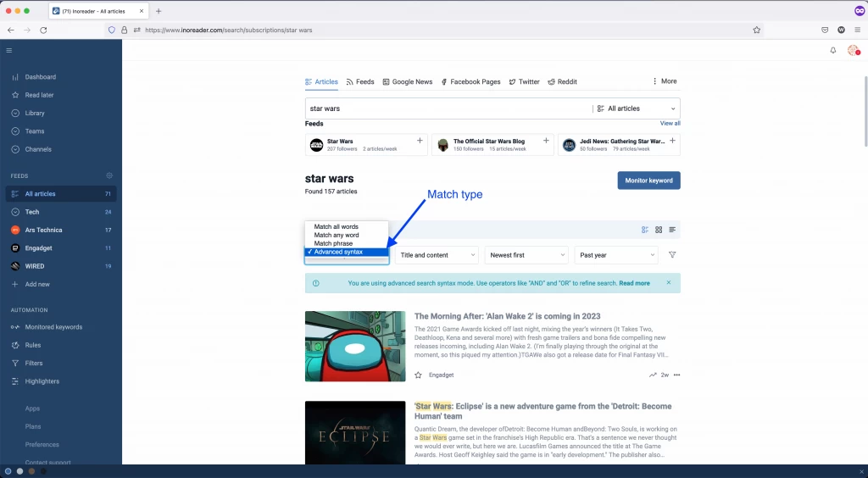The height and width of the screenshot is (478, 868).
Task: Open the Apps link
Action: click(x=32, y=409)
